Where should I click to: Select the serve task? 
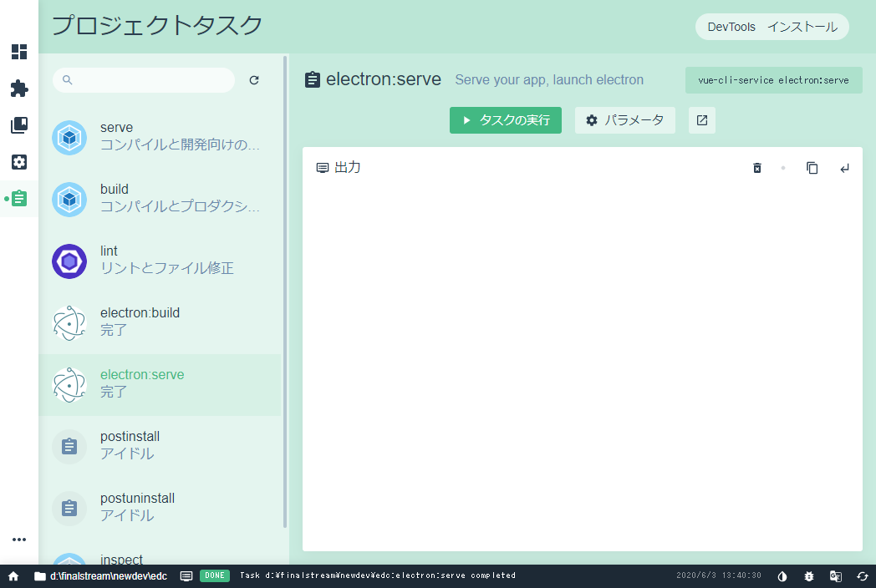[x=160, y=137]
